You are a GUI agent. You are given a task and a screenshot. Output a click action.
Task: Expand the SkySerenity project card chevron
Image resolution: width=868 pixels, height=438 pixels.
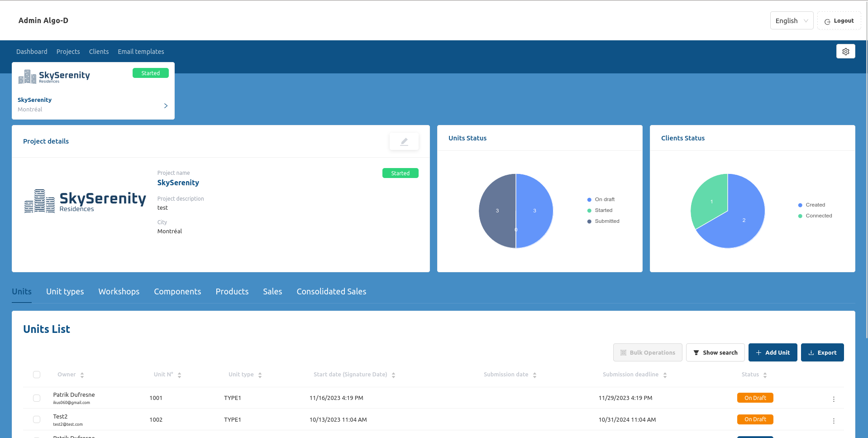point(166,106)
